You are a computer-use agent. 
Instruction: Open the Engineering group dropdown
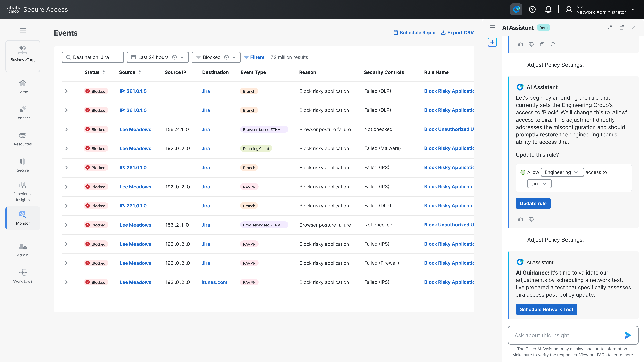pyautogui.click(x=562, y=172)
